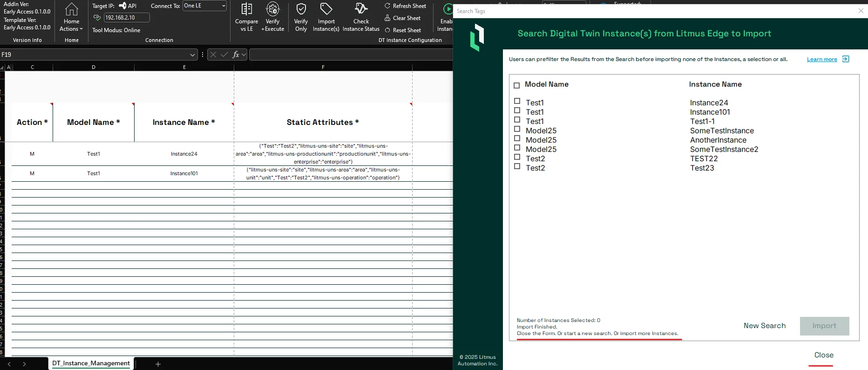868x370 pixels.
Task: Click select-all corner of spreadsheet
Action: pos(2,68)
